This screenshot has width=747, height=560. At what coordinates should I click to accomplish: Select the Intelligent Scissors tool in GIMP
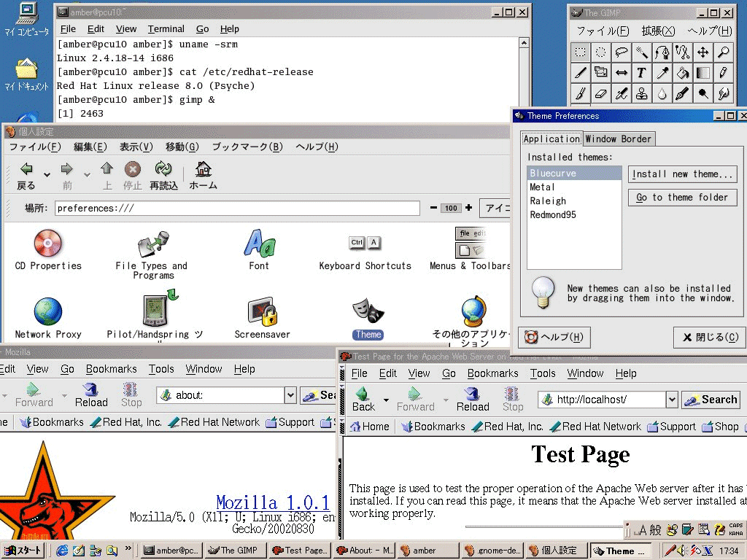pyautogui.click(x=683, y=52)
